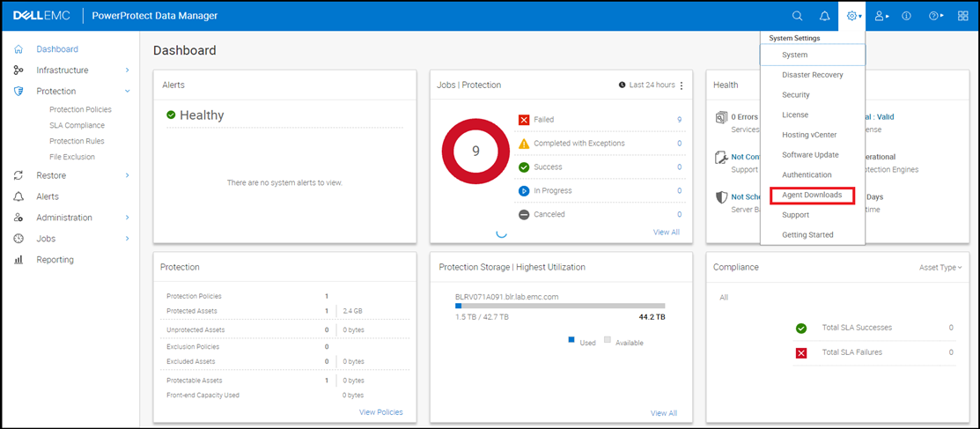
Task: Click the Completed with Exceptions warning icon
Action: pyautogui.click(x=524, y=144)
